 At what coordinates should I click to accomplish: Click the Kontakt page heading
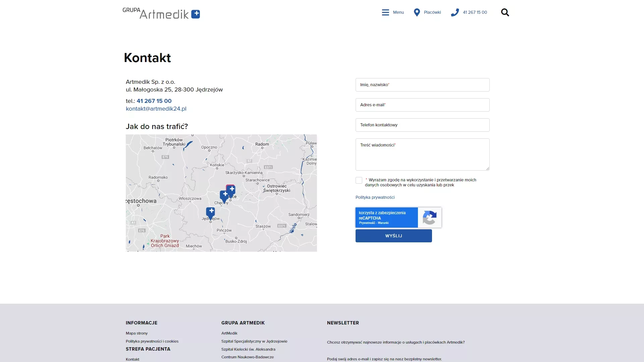click(148, 58)
